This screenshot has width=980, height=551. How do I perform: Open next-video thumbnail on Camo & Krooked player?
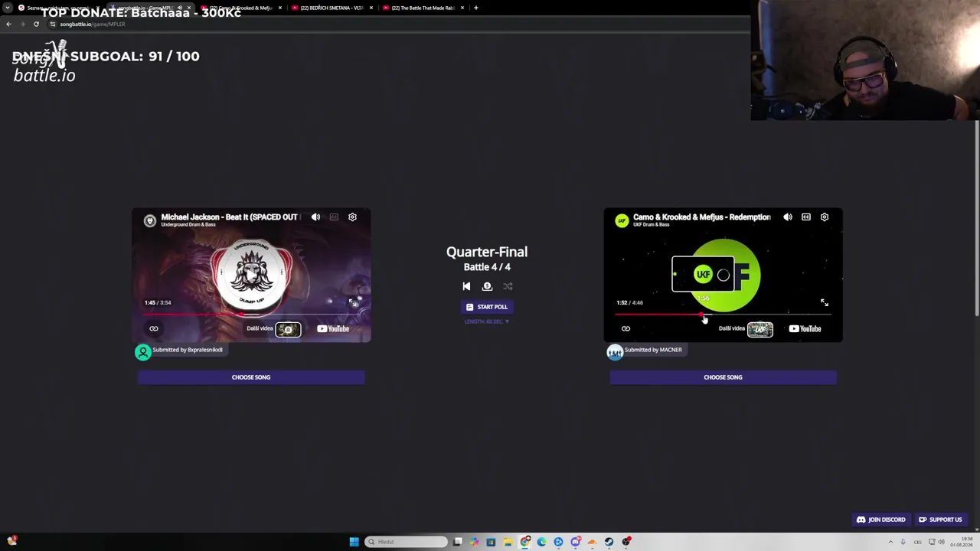click(760, 329)
